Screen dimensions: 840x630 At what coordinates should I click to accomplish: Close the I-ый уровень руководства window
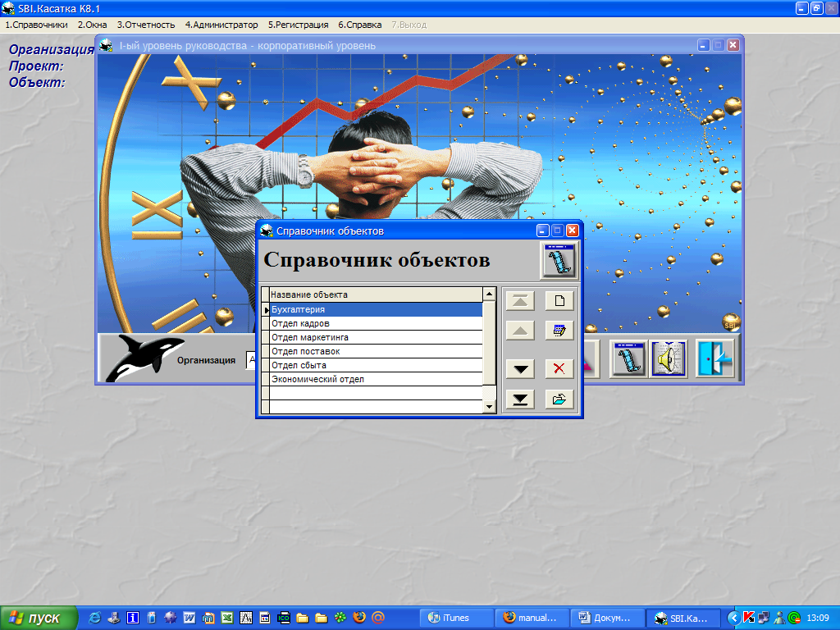[x=733, y=45]
